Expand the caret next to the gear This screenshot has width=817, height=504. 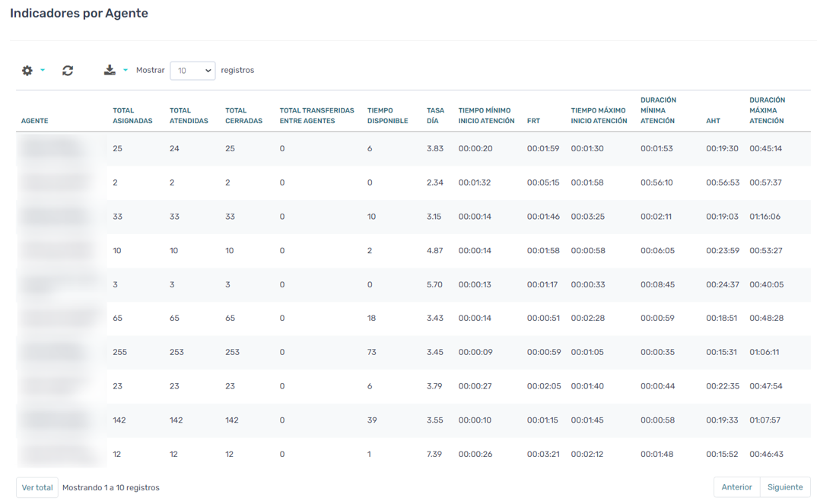pyautogui.click(x=43, y=70)
